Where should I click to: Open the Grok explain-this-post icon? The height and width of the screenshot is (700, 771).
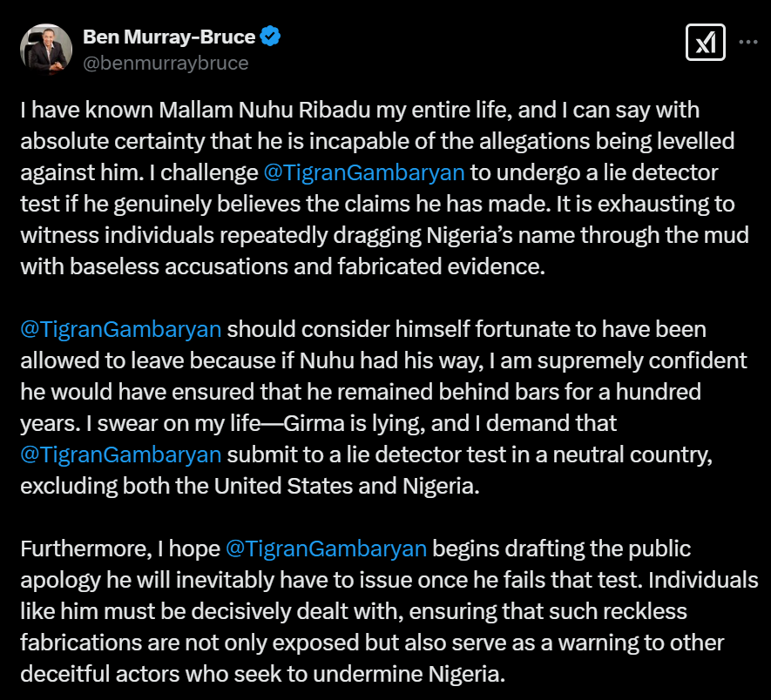click(705, 41)
